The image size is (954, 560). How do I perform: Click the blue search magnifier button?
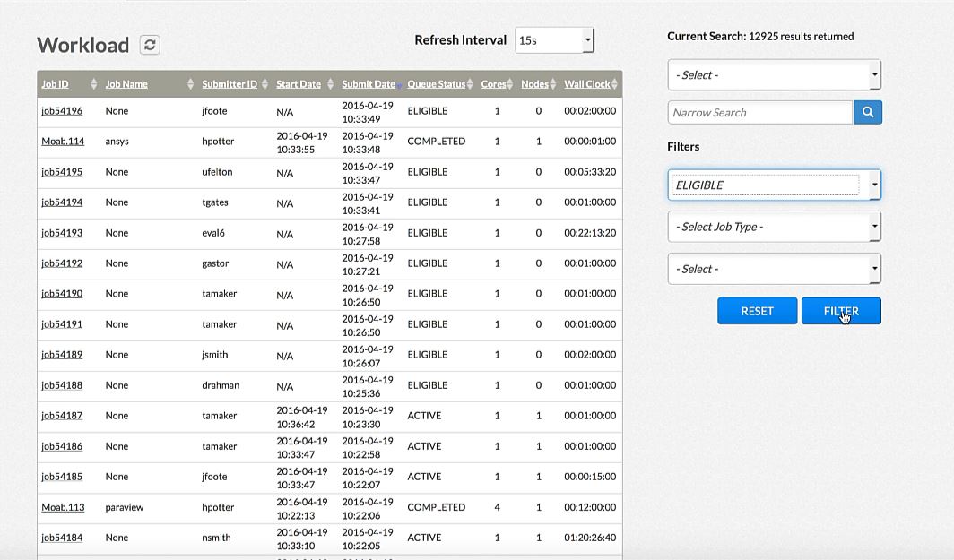(x=868, y=112)
